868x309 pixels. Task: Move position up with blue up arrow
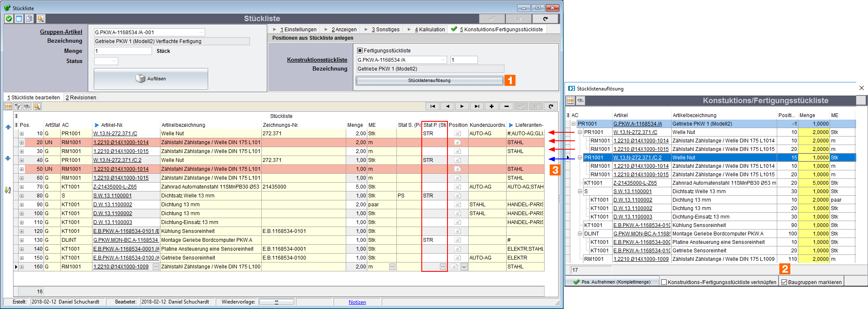tap(8, 127)
